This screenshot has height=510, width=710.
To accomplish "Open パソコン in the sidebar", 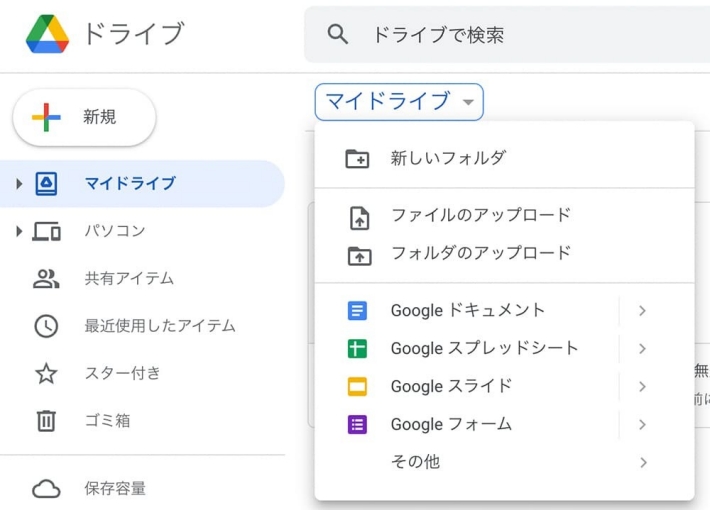I will (142, 231).
